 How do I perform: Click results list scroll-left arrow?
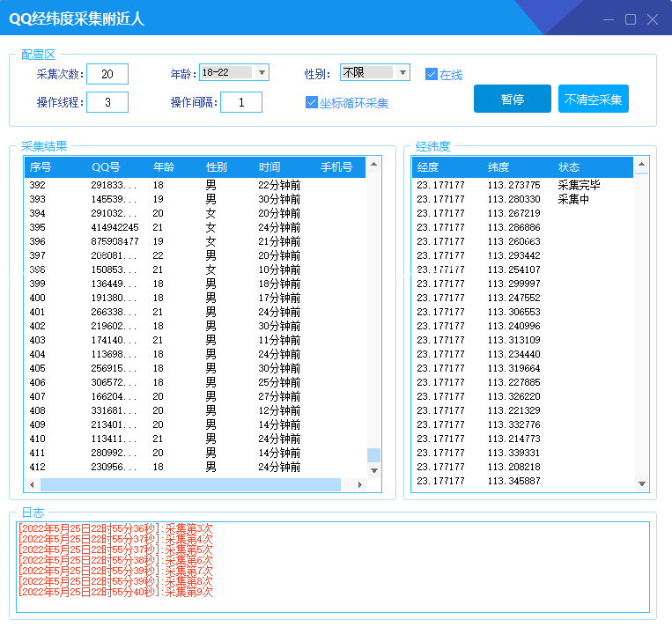click(x=32, y=484)
